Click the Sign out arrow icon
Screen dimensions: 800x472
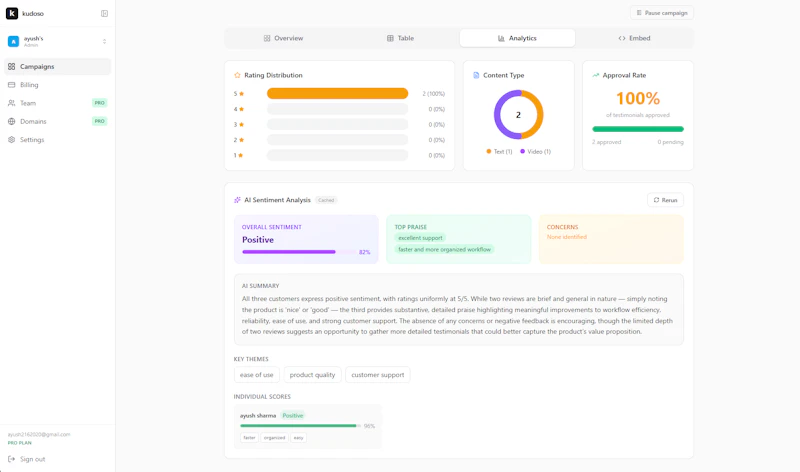coord(11,459)
